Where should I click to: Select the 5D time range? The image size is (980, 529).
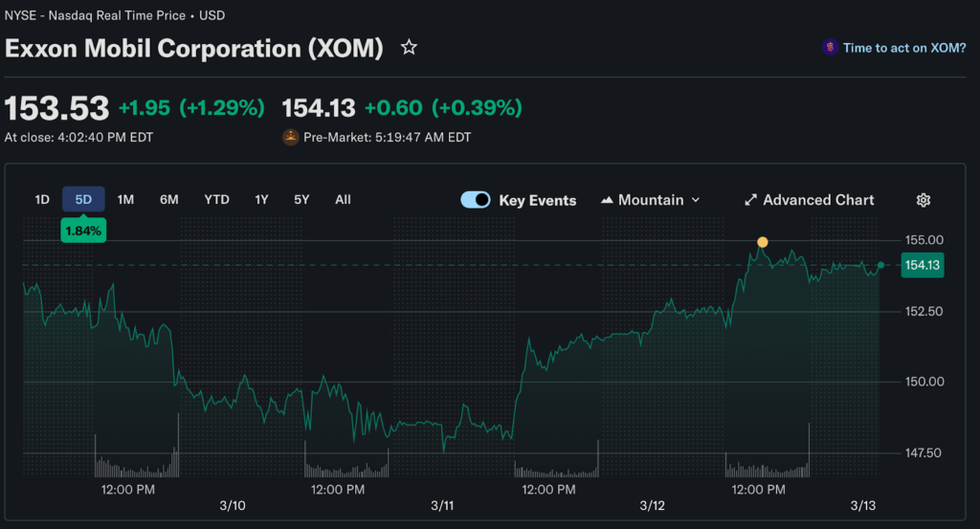(x=83, y=200)
